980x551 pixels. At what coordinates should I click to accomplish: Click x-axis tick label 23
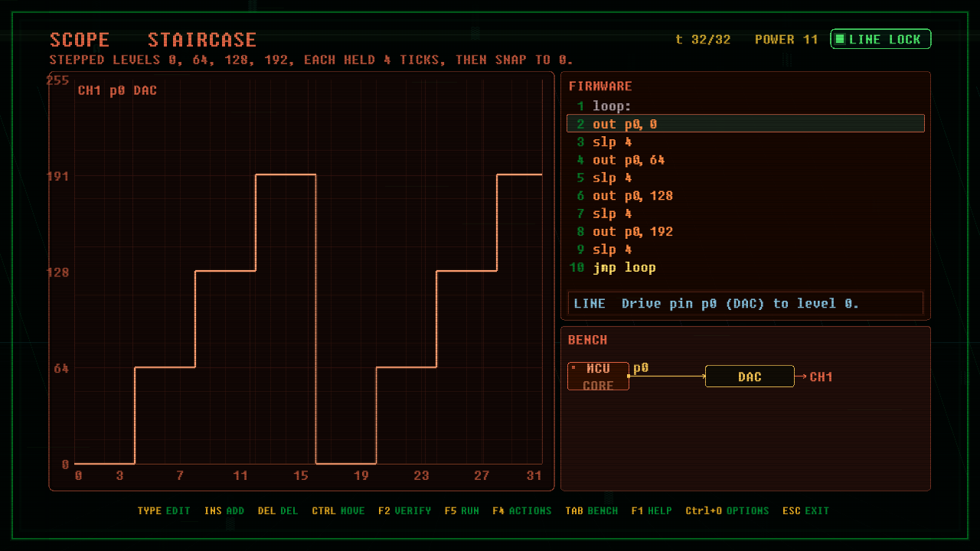point(421,476)
